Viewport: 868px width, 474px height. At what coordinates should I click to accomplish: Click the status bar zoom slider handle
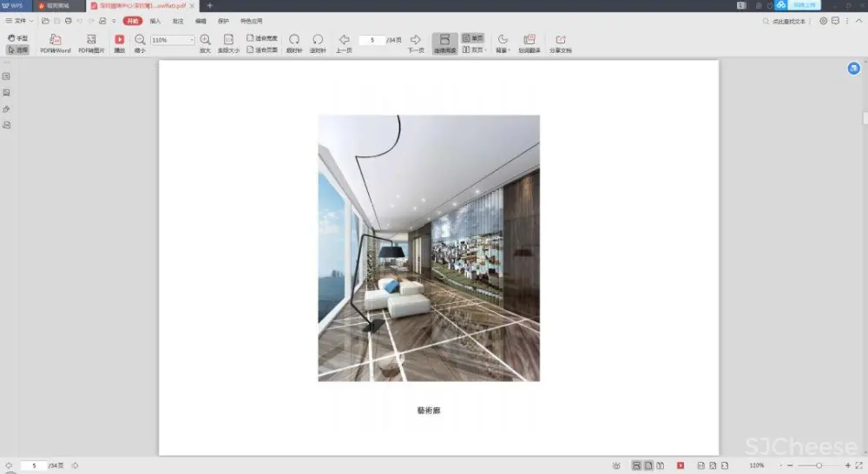coord(819,465)
